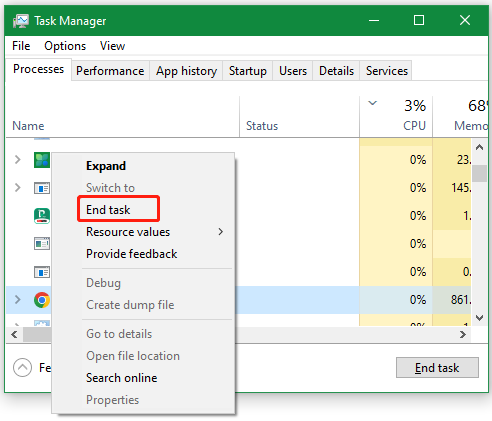Image resolution: width=492 pixels, height=421 pixels.
Task: Click the Task Manager title bar icon
Action: [21, 21]
